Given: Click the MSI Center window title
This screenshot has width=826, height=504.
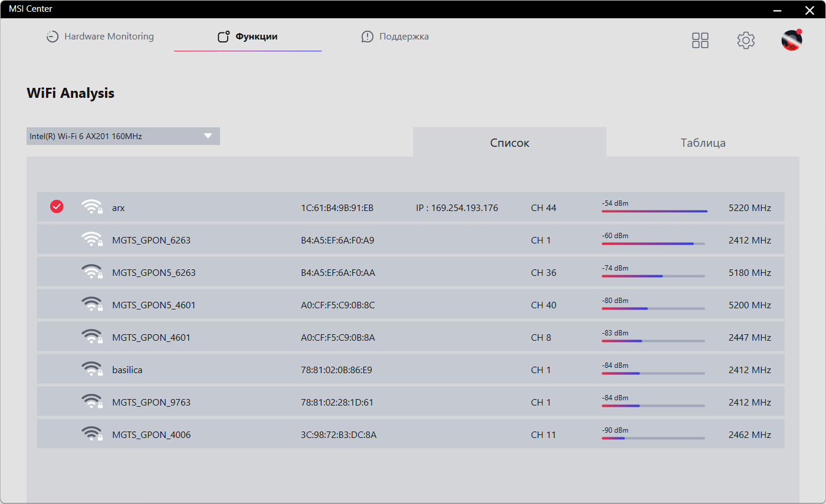Looking at the screenshot, I should (31, 8).
